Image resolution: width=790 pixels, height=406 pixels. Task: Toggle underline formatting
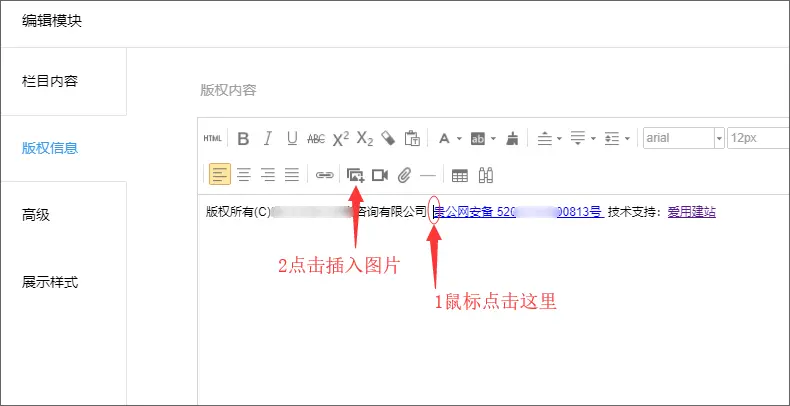[x=291, y=138]
